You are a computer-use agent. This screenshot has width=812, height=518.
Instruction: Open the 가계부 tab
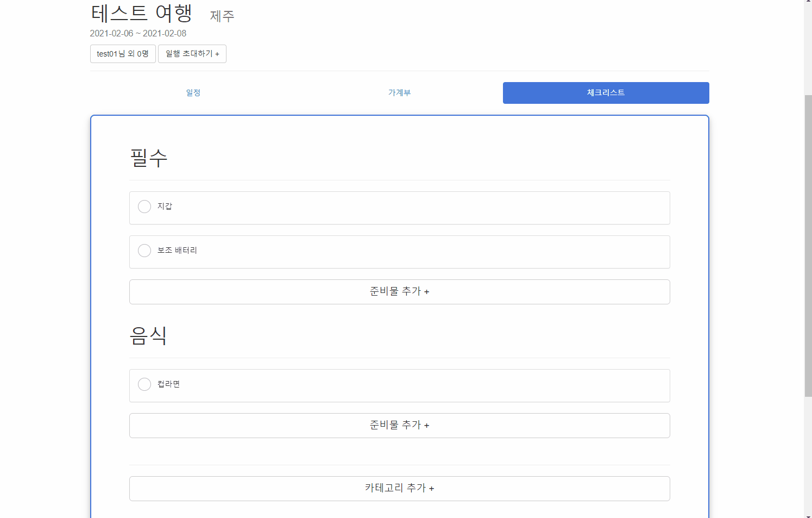[x=400, y=93]
